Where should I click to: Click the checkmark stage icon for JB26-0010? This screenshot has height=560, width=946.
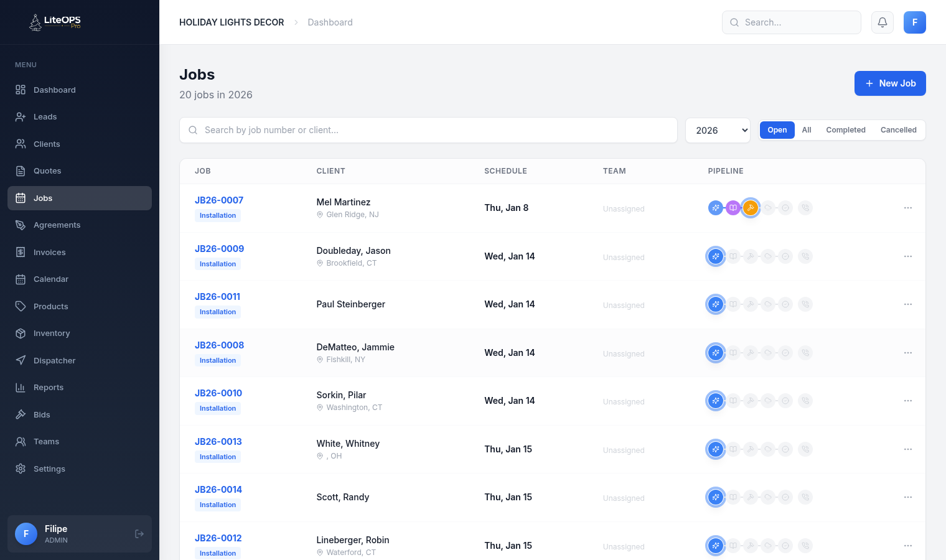coord(786,401)
